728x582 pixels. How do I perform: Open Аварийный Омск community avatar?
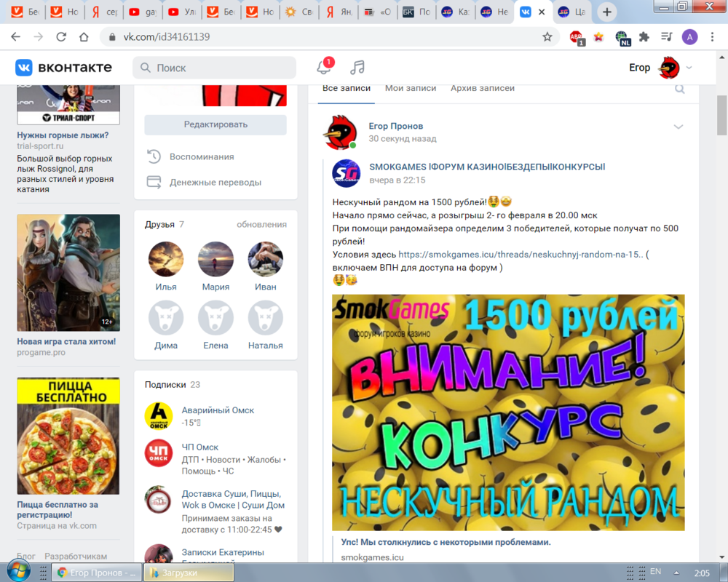click(158, 416)
